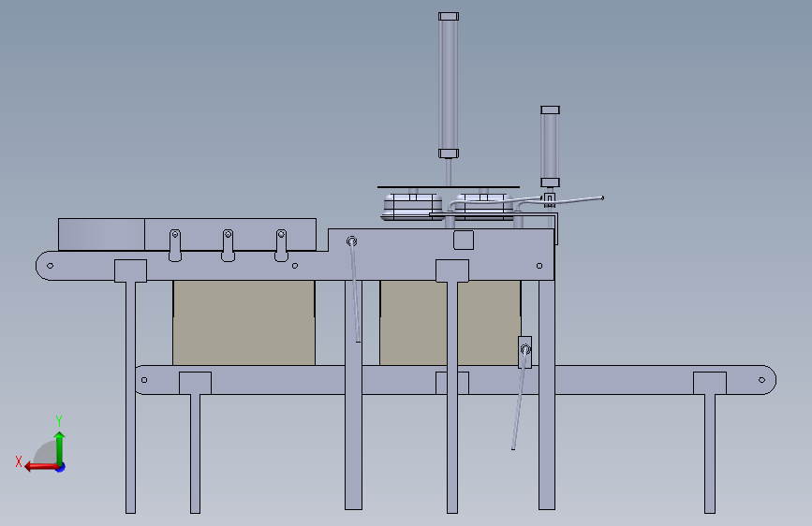
Task: Select the far-left guard panel on upper conveyor
Action: pos(101,235)
